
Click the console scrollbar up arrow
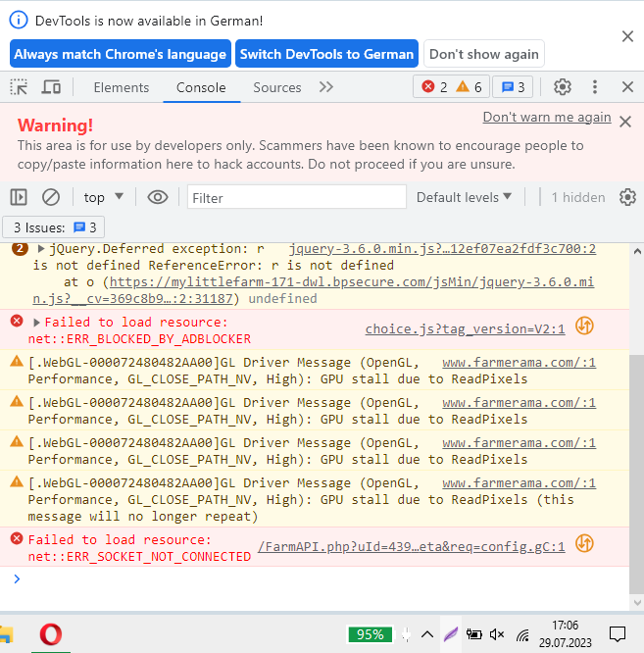coord(637,251)
